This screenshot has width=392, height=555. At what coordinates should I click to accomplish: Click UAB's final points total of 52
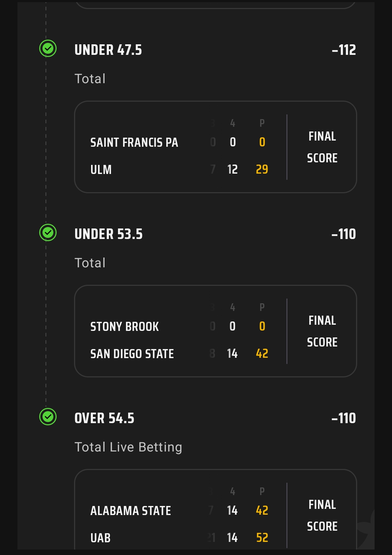click(262, 538)
